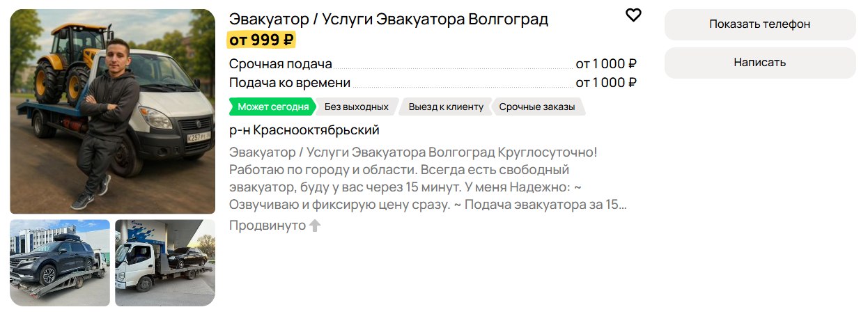868x314 pixels.
Task: Click the Подача ко времени price от 1 000 ₽
Action: pos(606,83)
